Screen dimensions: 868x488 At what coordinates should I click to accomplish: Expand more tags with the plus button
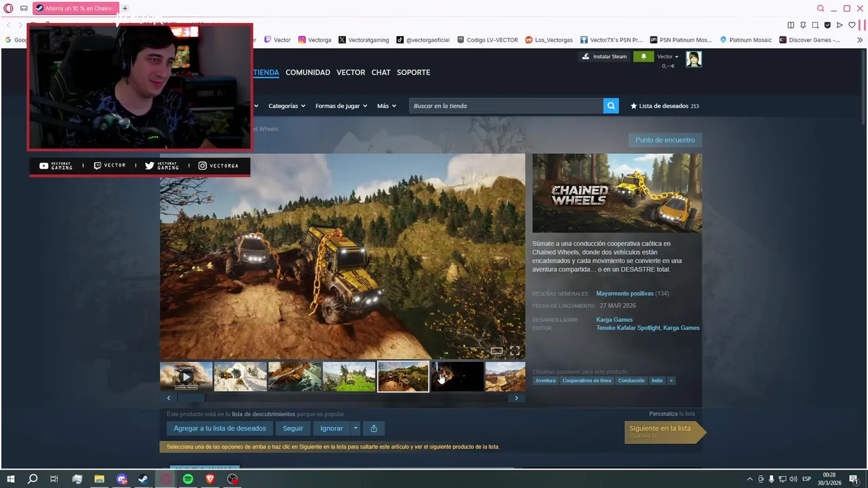(671, 381)
